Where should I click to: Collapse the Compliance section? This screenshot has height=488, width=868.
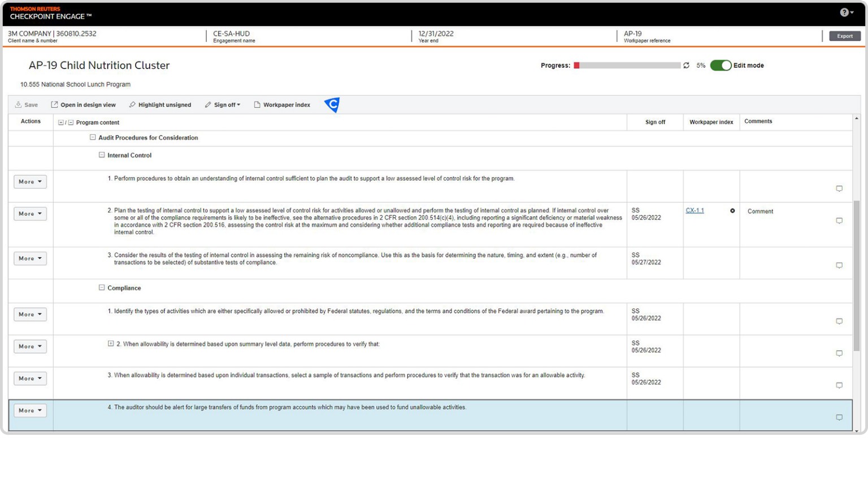102,287
